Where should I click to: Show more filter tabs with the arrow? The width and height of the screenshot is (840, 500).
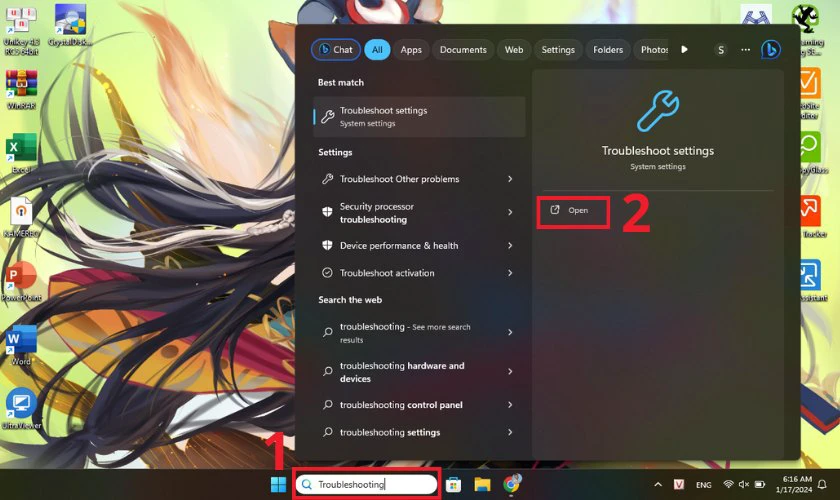tap(684, 50)
